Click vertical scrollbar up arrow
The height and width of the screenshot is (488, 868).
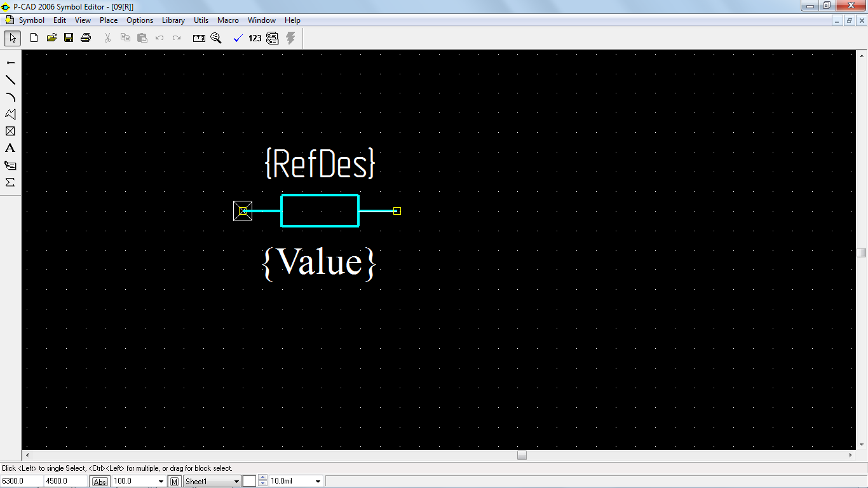pos(862,55)
